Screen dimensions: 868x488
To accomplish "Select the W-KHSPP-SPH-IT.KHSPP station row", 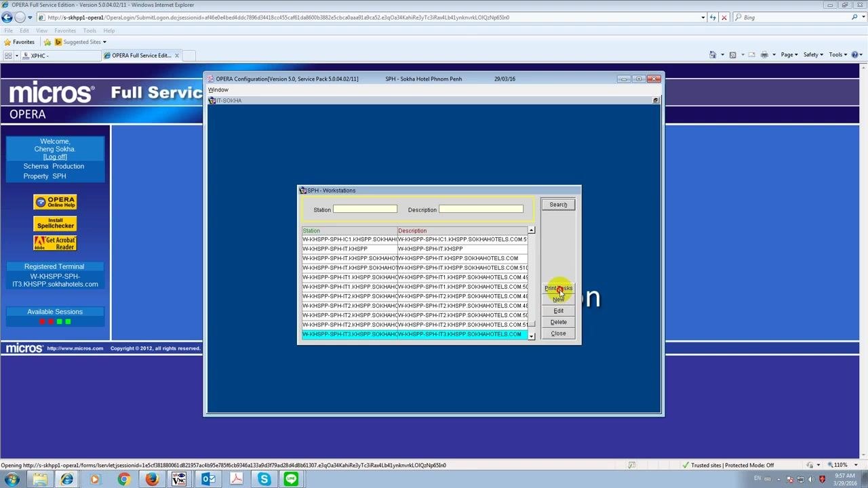I will (x=414, y=249).
